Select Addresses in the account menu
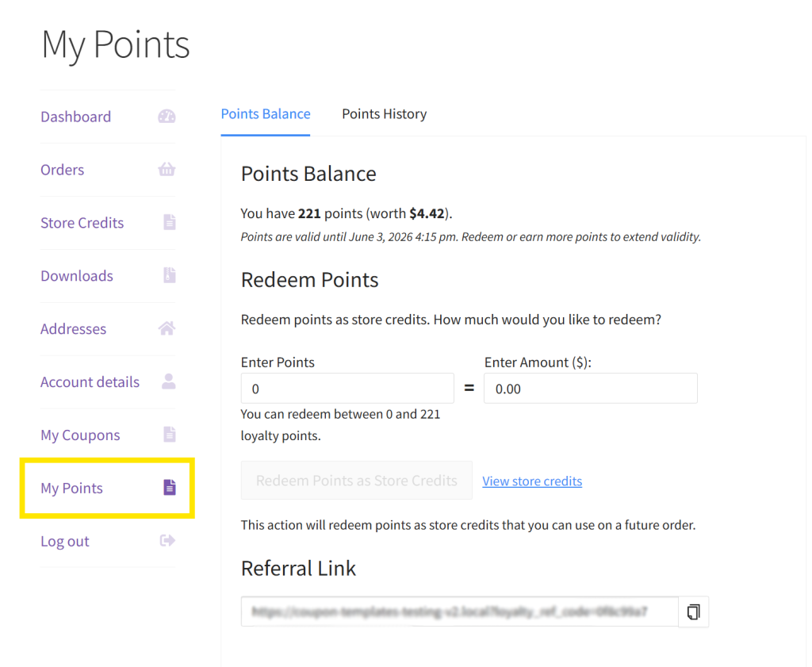Viewport: 812px width, 667px height. (x=73, y=328)
